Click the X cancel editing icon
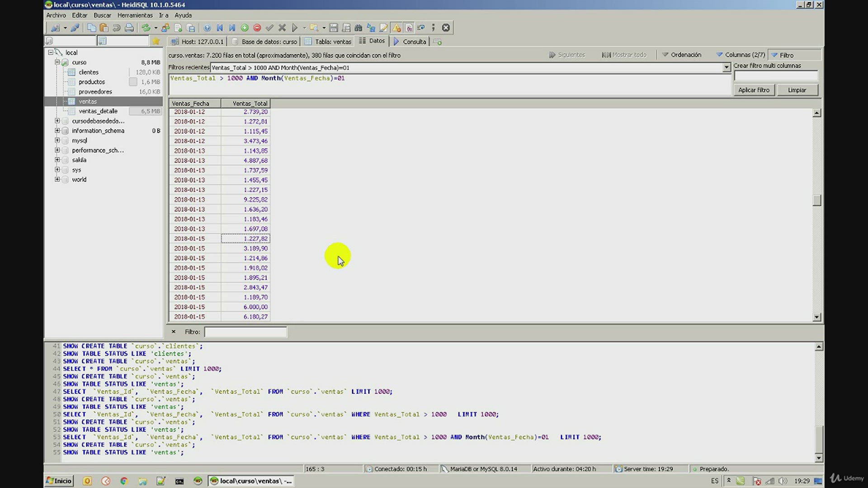This screenshot has width=868, height=488. click(x=282, y=28)
